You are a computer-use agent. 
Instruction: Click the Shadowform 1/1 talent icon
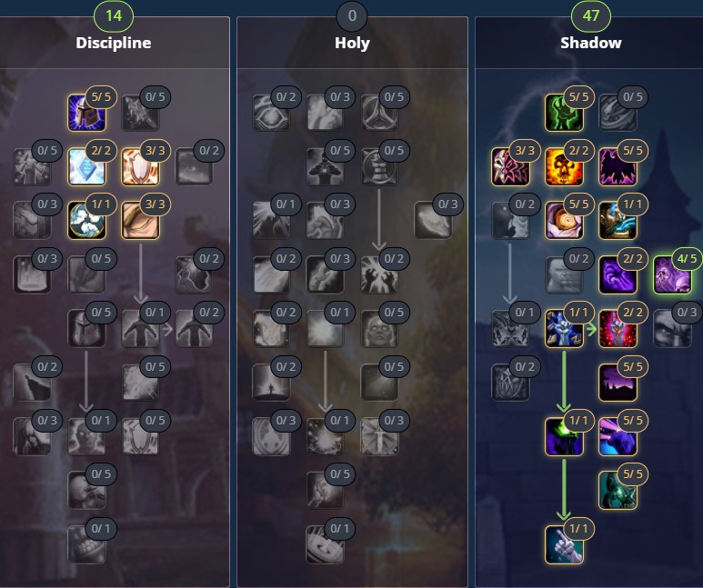[x=564, y=436]
